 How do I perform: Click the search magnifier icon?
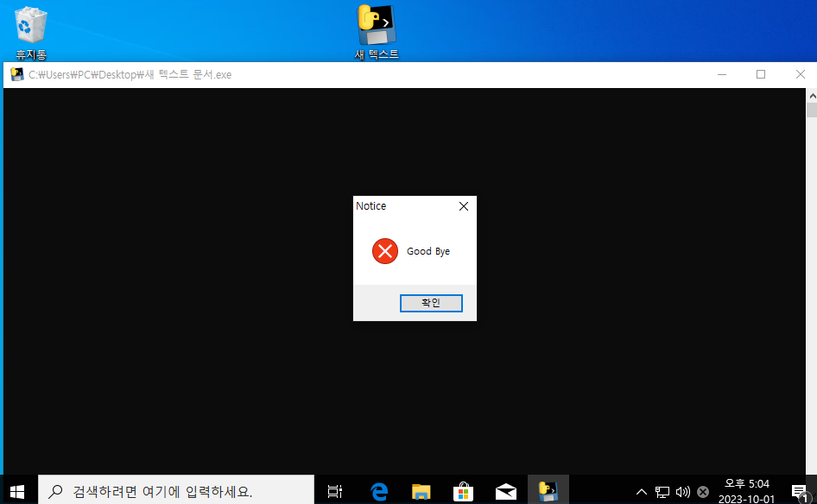coord(55,491)
